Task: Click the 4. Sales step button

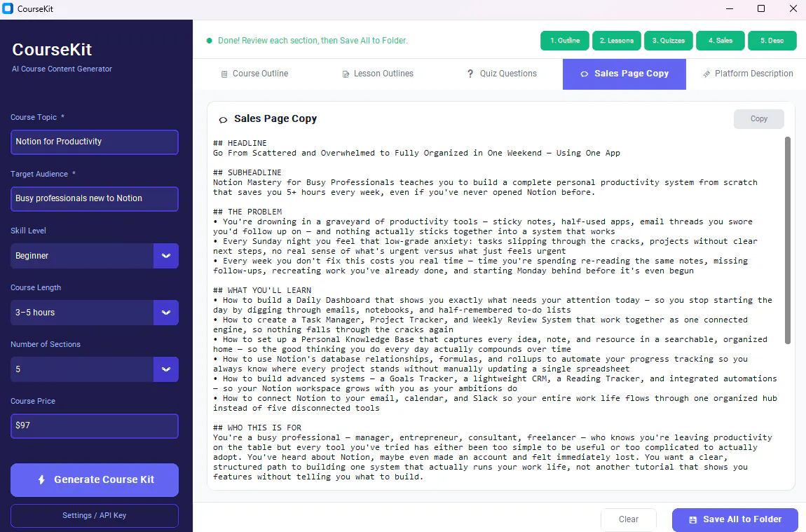Action: click(720, 41)
